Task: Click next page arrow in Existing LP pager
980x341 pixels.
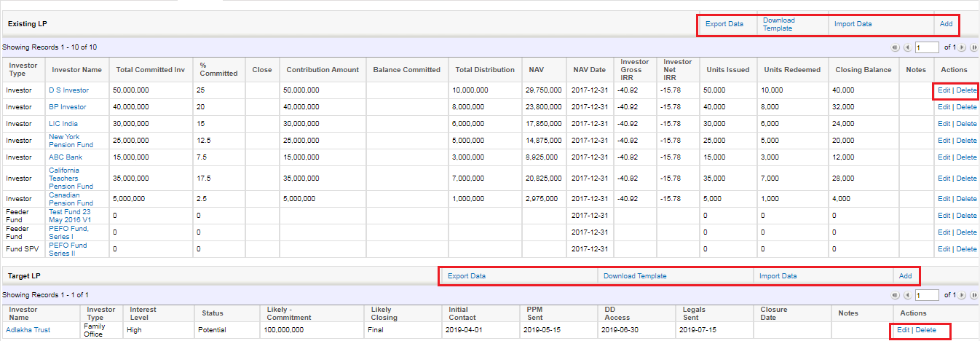Action: pos(963,47)
